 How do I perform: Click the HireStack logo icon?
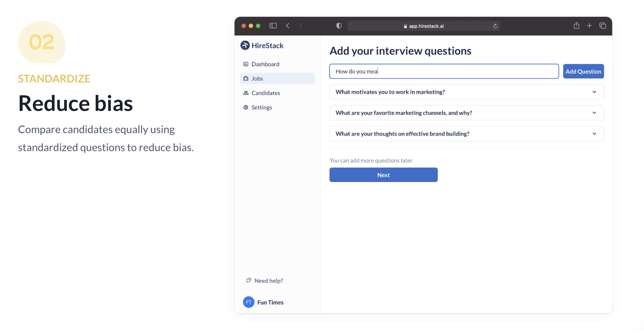click(x=245, y=45)
